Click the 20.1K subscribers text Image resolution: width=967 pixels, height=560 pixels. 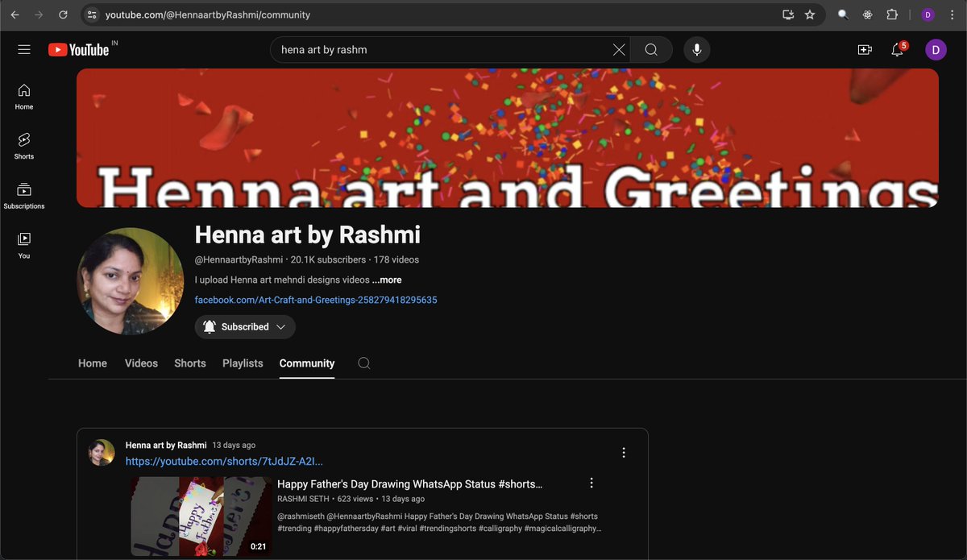[329, 259]
